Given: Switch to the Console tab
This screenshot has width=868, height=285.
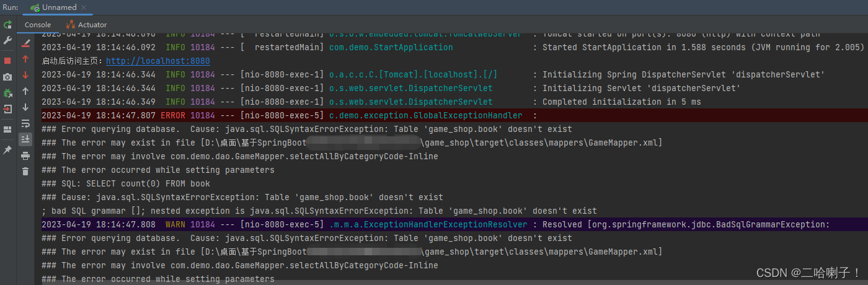Looking at the screenshot, I should click(37, 25).
